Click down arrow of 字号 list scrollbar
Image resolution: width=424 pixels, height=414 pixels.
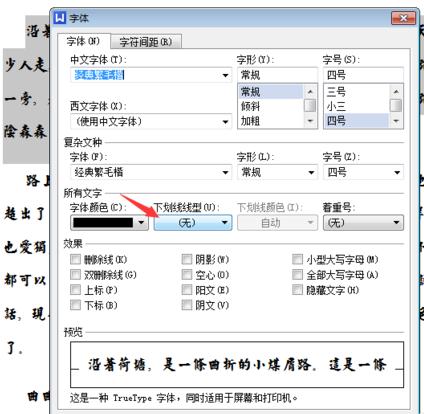point(396,121)
